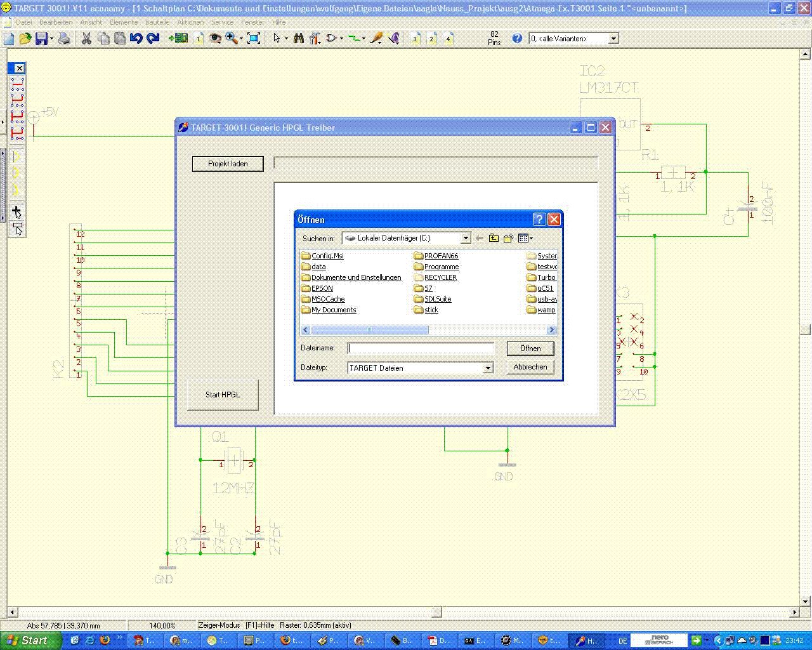Click the zoom-to-fit icon in toolbar

pyautogui.click(x=254, y=39)
